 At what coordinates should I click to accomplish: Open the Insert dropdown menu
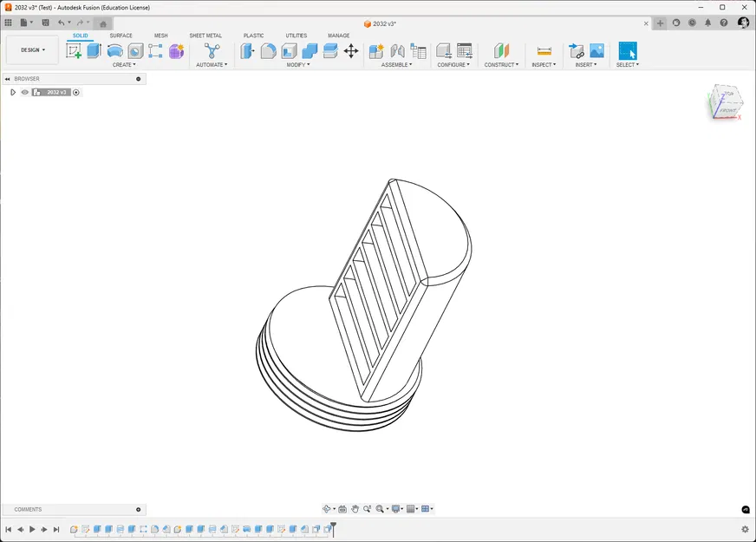(586, 65)
